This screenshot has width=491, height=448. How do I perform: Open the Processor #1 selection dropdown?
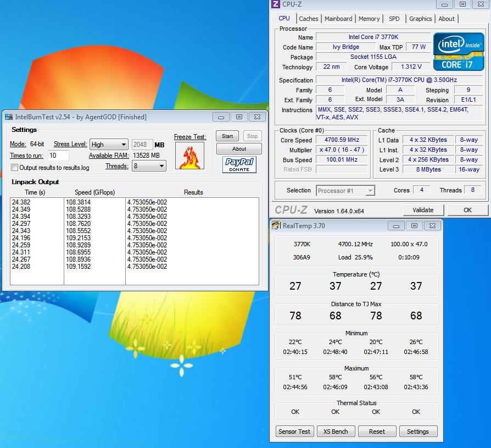tap(345, 191)
